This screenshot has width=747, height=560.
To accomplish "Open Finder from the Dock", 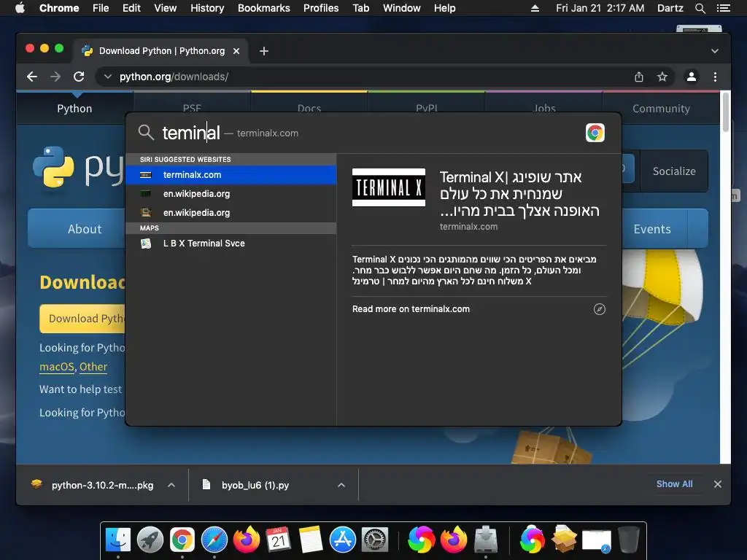I will click(x=118, y=540).
